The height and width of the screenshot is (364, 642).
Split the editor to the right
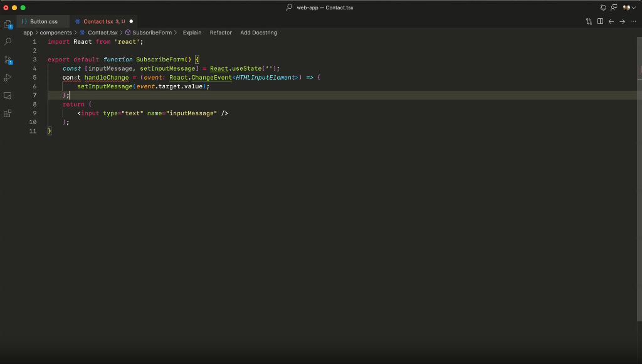601,21
